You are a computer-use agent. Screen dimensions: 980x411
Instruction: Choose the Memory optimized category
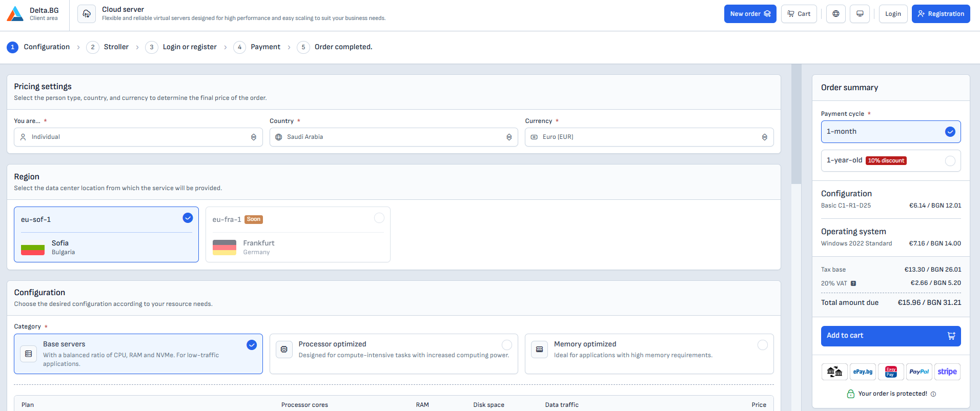pyautogui.click(x=649, y=354)
